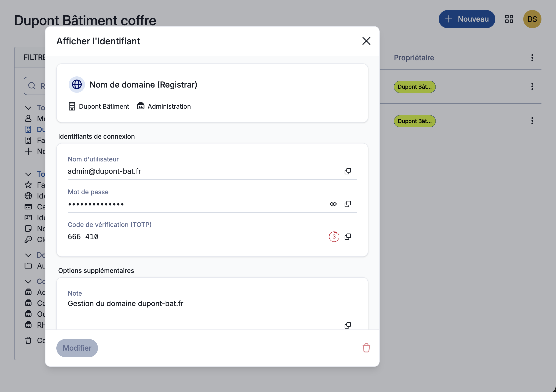The image size is (556, 392).
Task: Copy the password field value
Action: coord(348,204)
